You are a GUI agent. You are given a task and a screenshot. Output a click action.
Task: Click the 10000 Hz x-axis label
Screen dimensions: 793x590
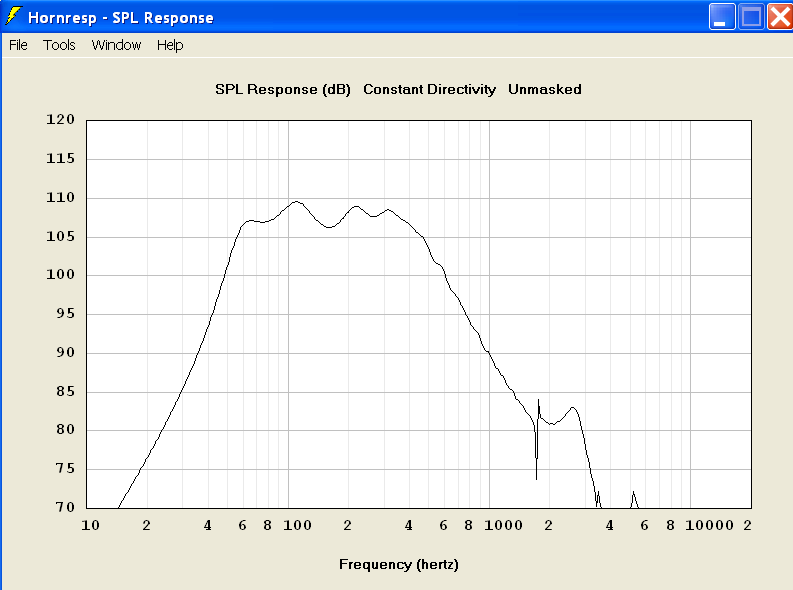(710, 526)
